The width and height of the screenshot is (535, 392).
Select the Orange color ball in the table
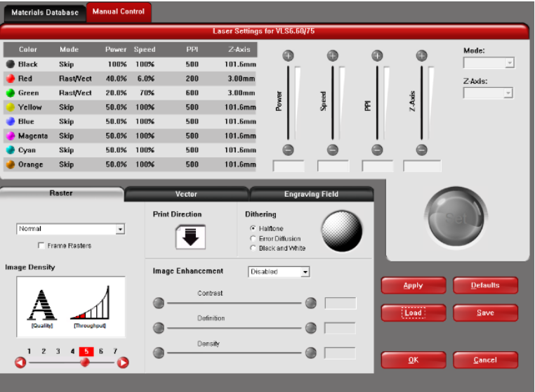pyautogui.click(x=11, y=164)
